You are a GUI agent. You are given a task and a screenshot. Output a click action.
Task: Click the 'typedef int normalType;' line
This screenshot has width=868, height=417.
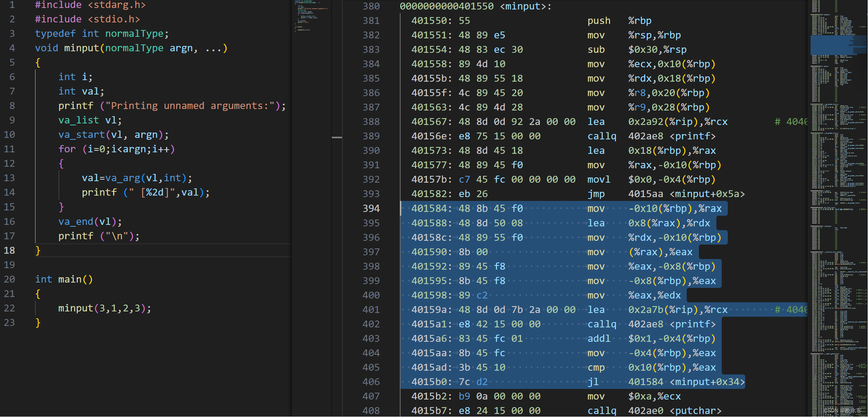click(x=101, y=33)
